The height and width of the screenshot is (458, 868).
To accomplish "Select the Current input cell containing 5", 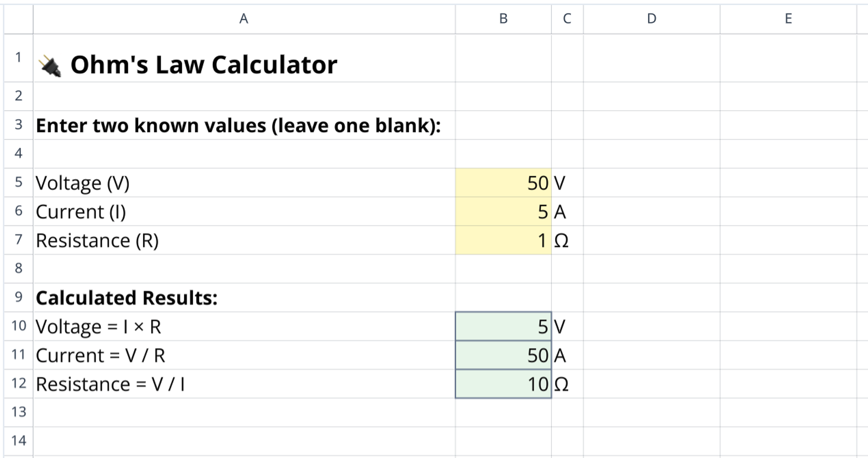I will click(x=503, y=211).
